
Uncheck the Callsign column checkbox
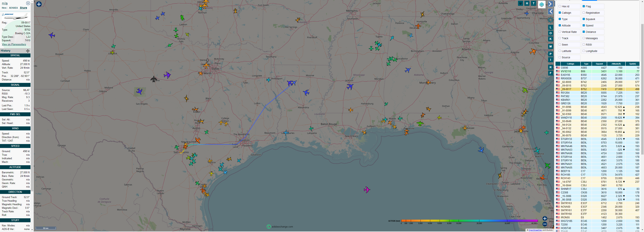click(560, 13)
